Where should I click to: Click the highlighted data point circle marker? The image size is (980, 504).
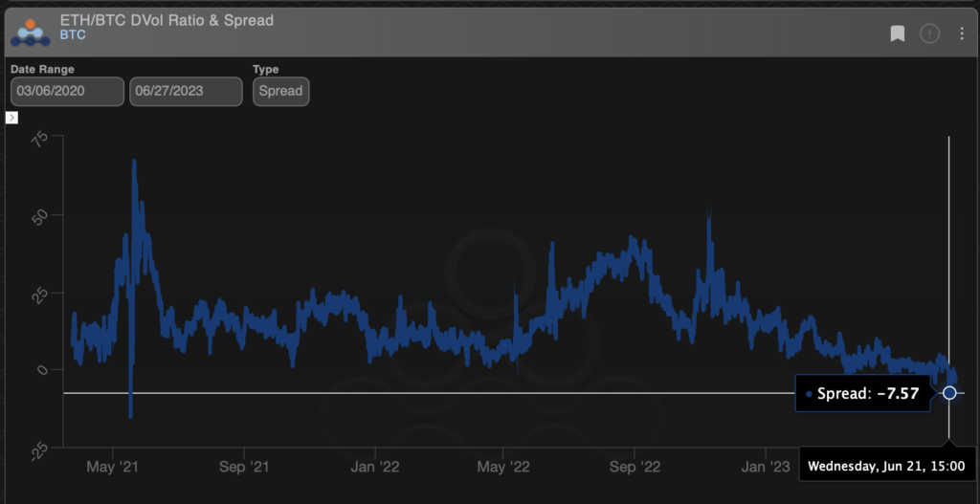(x=949, y=393)
